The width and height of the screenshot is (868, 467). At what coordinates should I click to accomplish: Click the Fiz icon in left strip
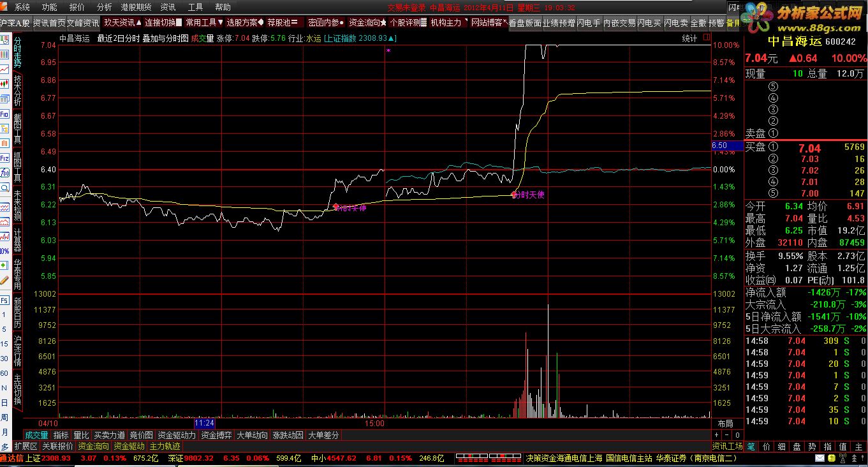pos(4,157)
